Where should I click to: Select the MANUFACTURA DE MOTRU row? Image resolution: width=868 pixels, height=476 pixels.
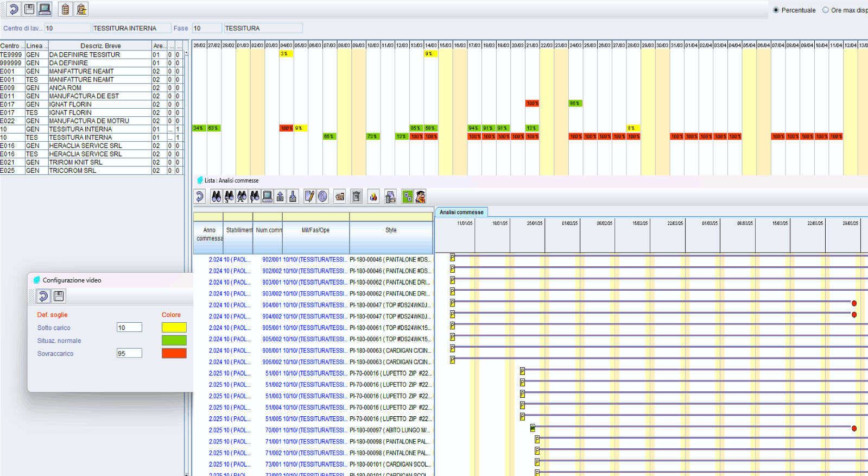(91, 121)
